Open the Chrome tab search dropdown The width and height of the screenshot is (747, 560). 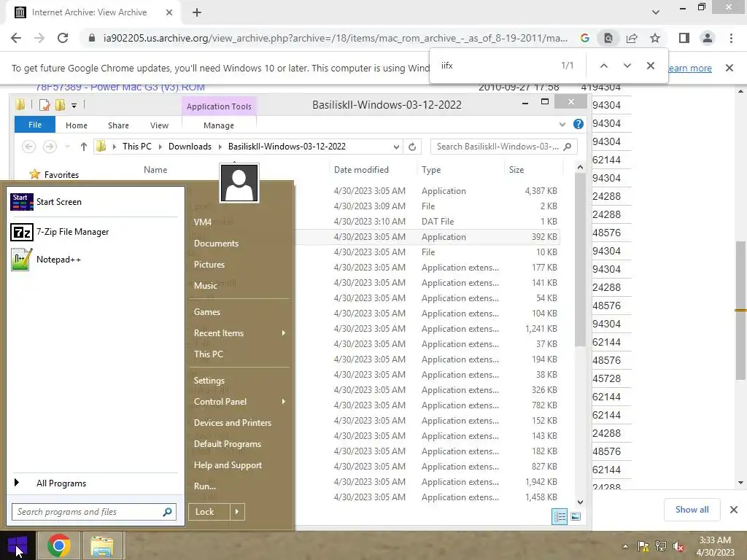tap(656, 12)
